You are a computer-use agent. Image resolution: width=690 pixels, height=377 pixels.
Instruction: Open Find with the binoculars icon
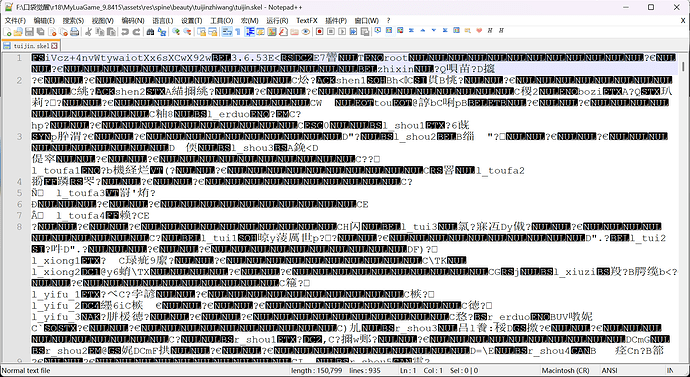tap(150, 32)
